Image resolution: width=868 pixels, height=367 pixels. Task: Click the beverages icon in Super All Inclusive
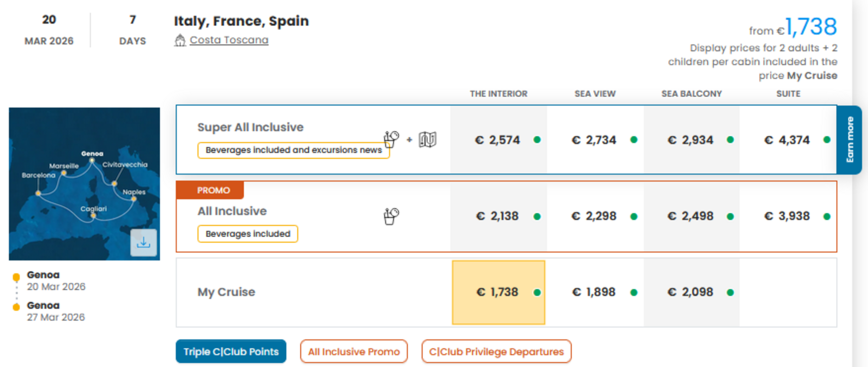click(391, 139)
